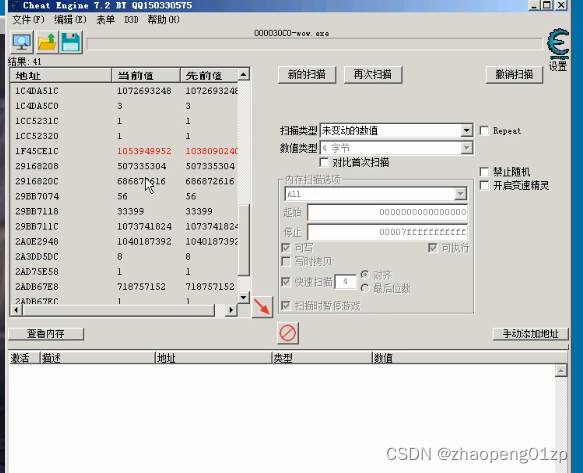Open the D3D menu
This screenshot has width=583, height=473.
[131, 19]
